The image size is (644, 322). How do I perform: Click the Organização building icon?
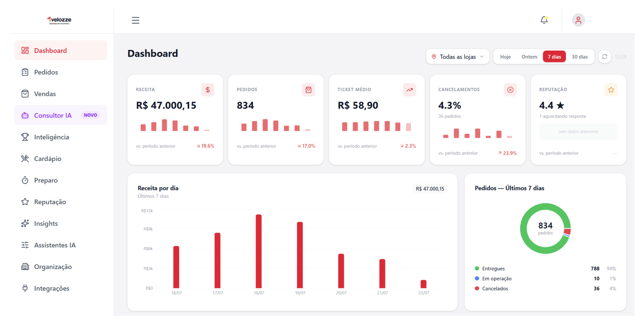[25, 266]
